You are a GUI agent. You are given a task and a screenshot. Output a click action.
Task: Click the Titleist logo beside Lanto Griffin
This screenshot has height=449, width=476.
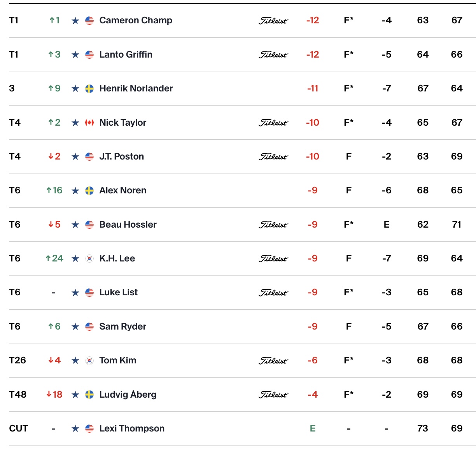273,55
